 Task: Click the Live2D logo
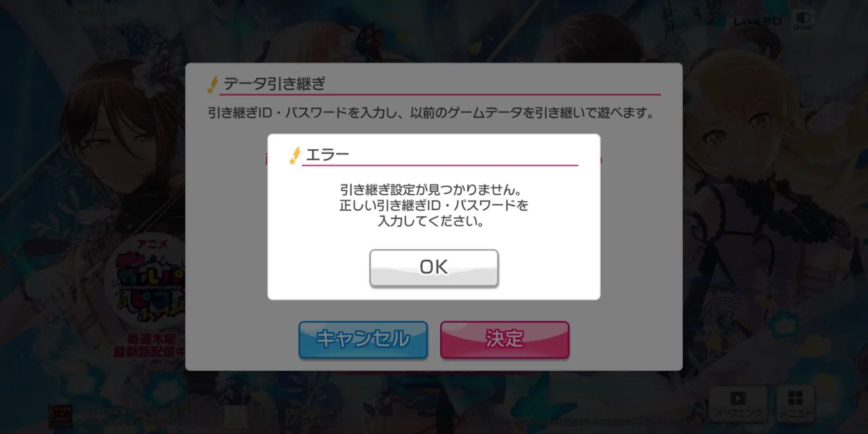(x=757, y=21)
